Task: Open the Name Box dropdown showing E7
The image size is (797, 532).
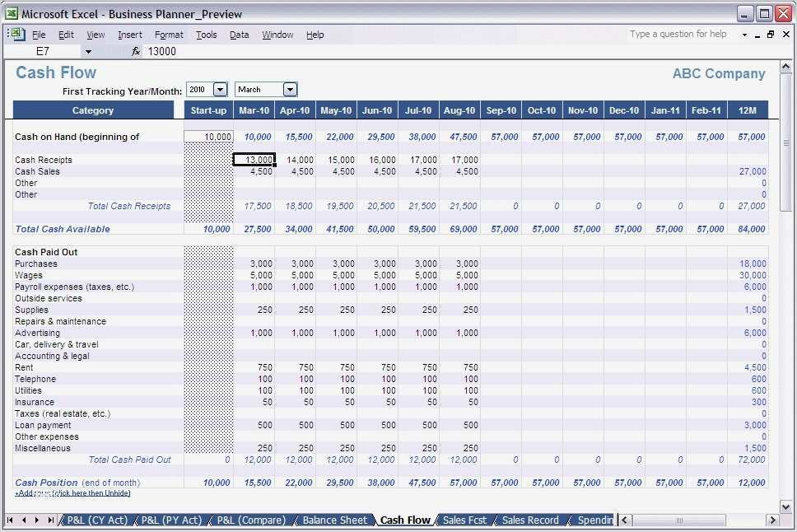Action: tap(88, 51)
